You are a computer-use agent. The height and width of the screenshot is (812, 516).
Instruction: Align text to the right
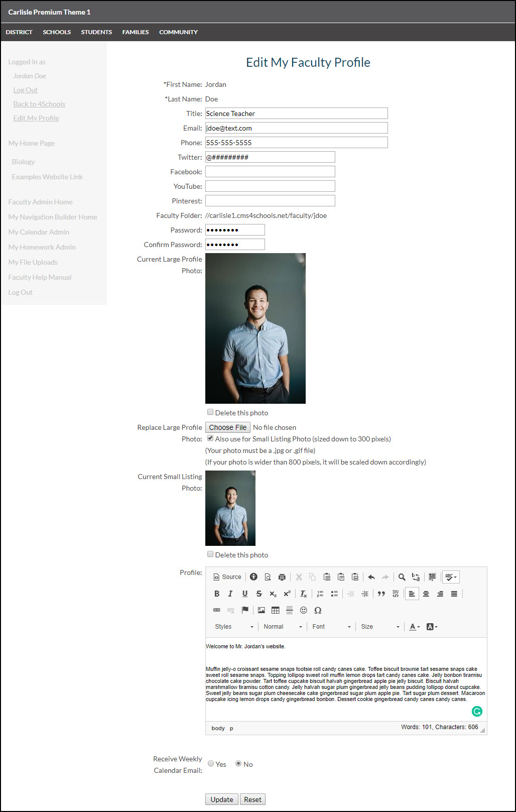[x=440, y=594]
